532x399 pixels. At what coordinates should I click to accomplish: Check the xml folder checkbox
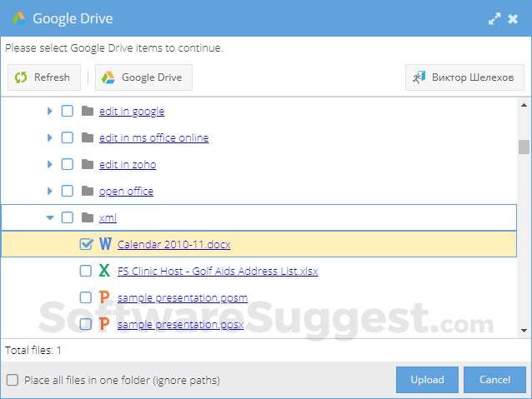(x=68, y=217)
